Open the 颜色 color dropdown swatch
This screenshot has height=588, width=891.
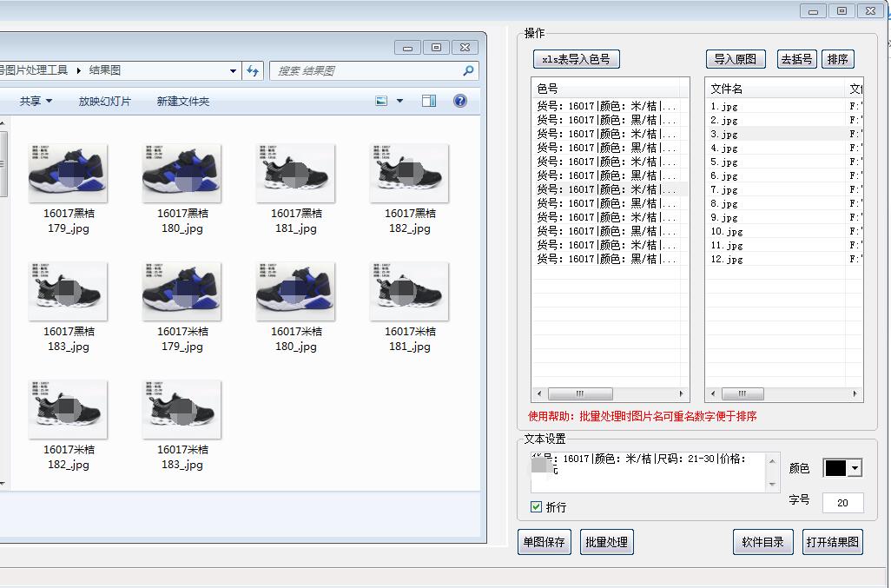pos(842,468)
